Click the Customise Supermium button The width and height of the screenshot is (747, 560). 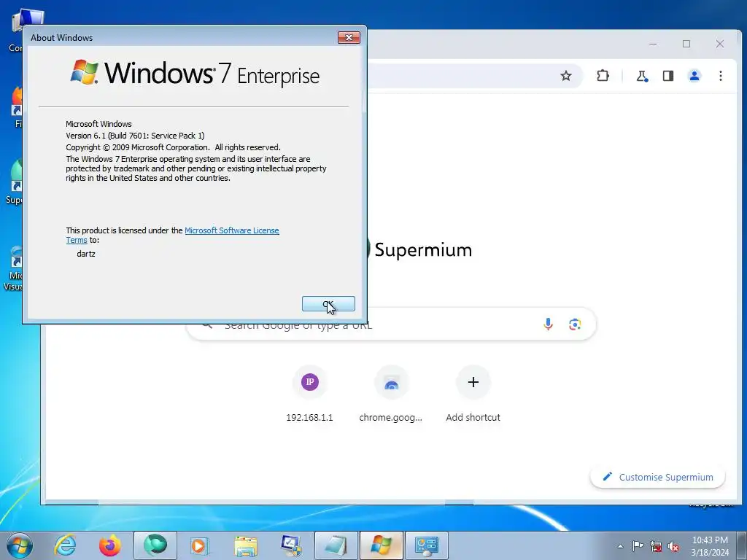(x=657, y=477)
